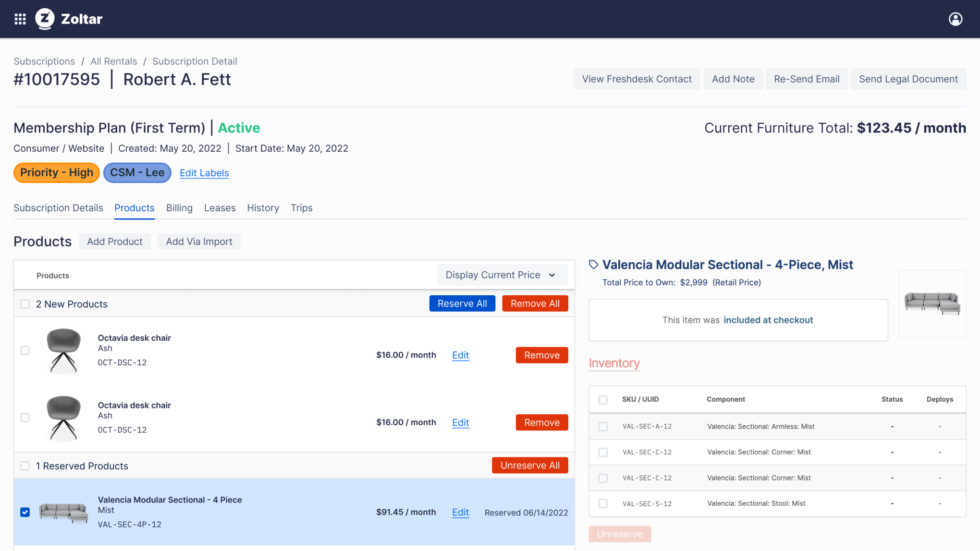Click the Add Note button
Viewport: 980px width, 551px height.
tap(733, 79)
